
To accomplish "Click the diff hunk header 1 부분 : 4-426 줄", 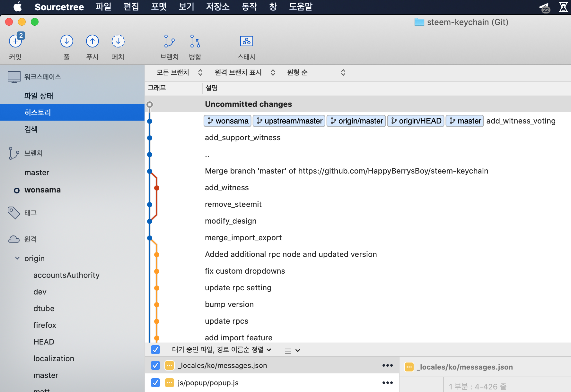I will coord(477,387).
